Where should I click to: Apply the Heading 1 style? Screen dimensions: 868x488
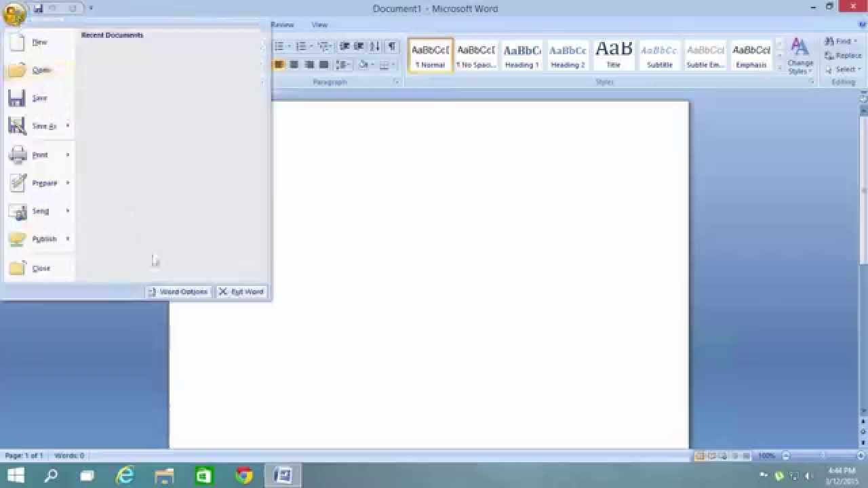pyautogui.click(x=522, y=55)
